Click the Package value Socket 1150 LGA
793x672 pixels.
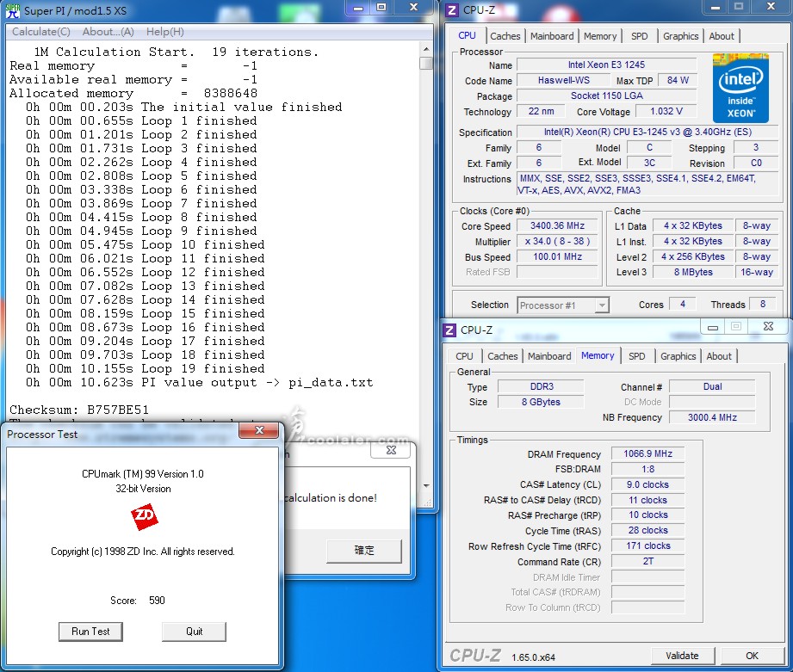click(606, 96)
